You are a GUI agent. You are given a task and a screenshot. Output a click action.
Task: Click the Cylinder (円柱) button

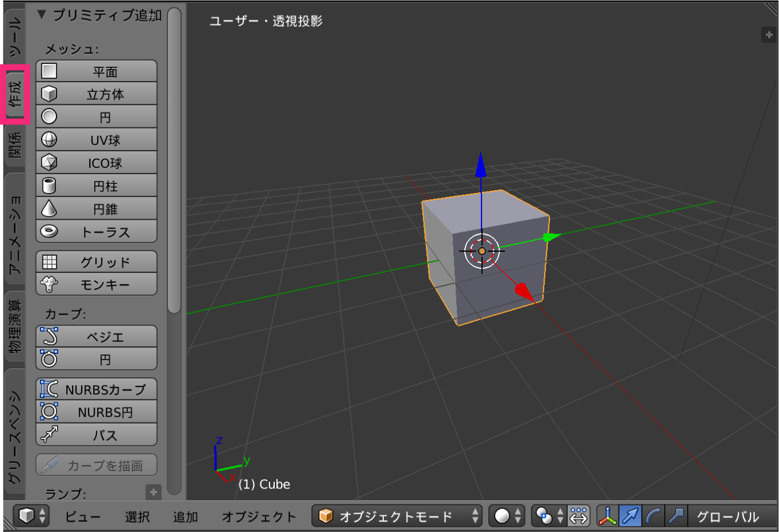click(x=97, y=186)
